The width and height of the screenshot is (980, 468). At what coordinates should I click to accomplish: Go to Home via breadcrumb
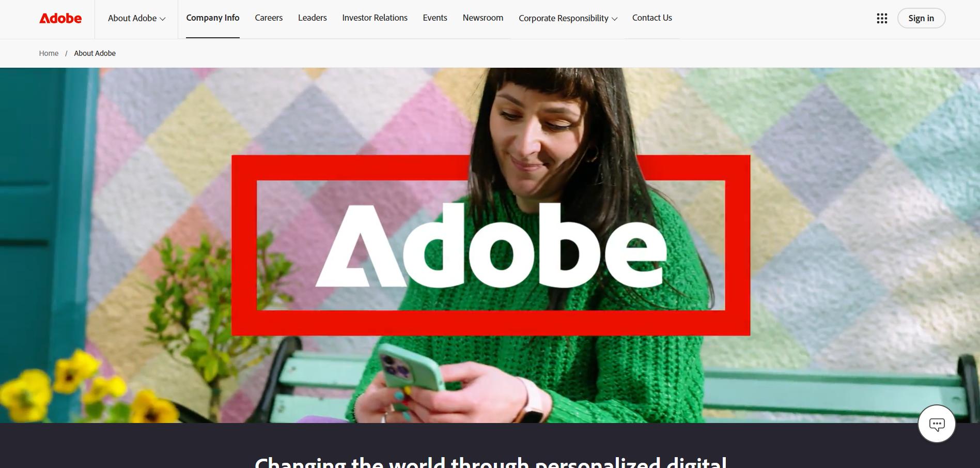49,53
